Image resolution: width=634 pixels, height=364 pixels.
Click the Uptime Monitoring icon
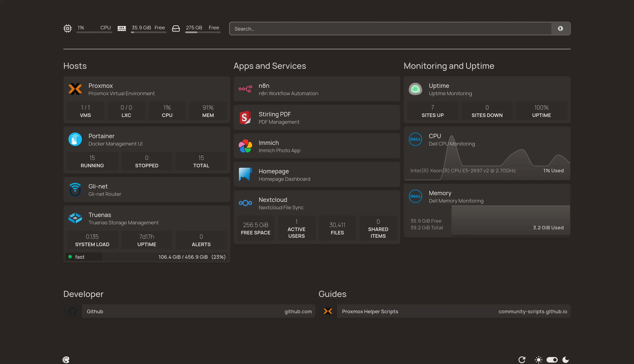415,89
